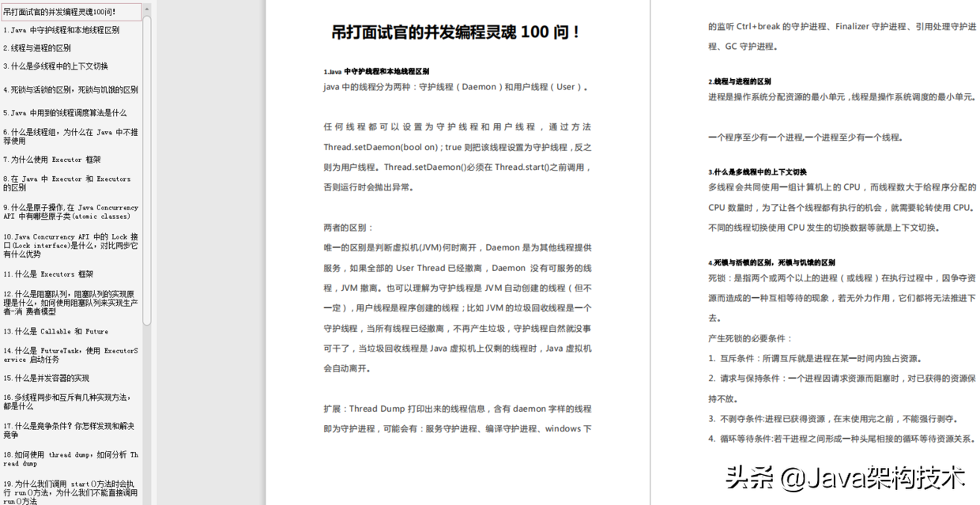Open bookmark 8. Executor 和 Executors 的区别

[x=67, y=183]
